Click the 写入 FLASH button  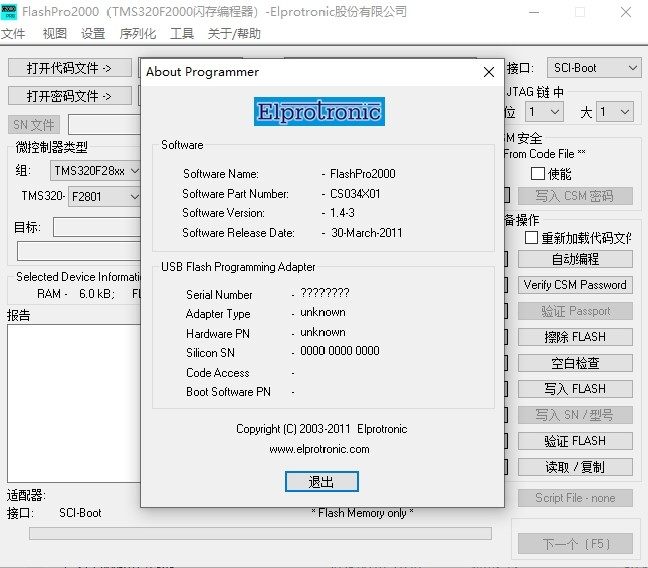pyautogui.click(x=575, y=389)
